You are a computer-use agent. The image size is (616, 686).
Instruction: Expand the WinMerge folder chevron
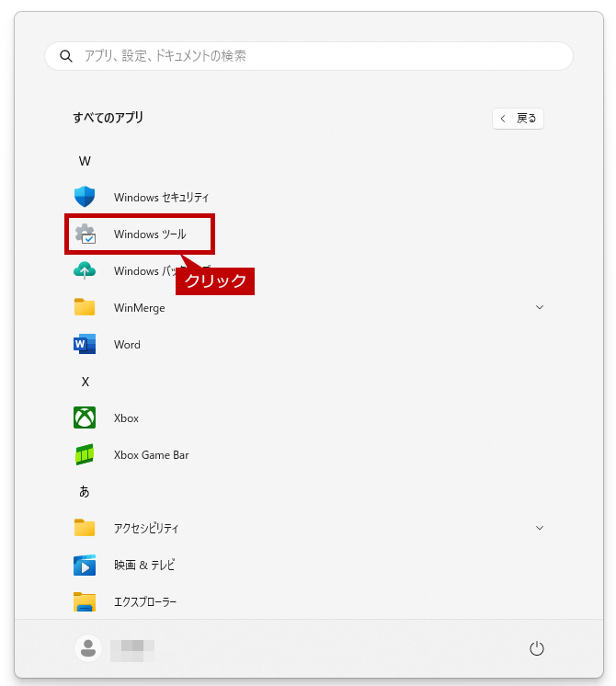tap(540, 307)
